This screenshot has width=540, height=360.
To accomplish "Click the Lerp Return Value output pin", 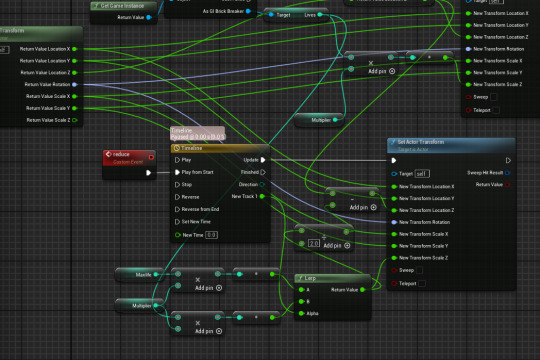I will tap(362, 290).
